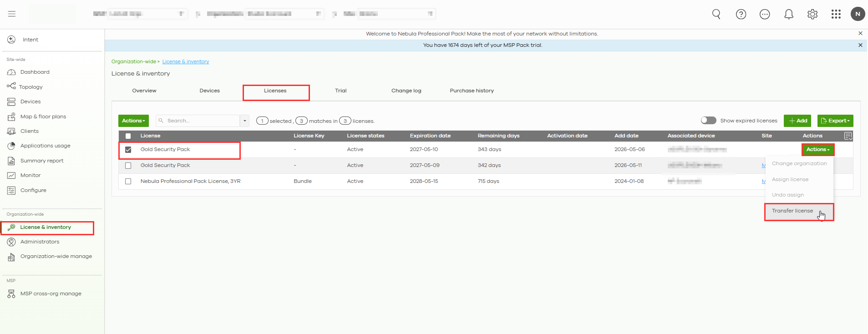Image resolution: width=868 pixels, height=334 pixels.
Task: Open the Export dropdown
Action: pyautogui.click(x=835, y=121)
